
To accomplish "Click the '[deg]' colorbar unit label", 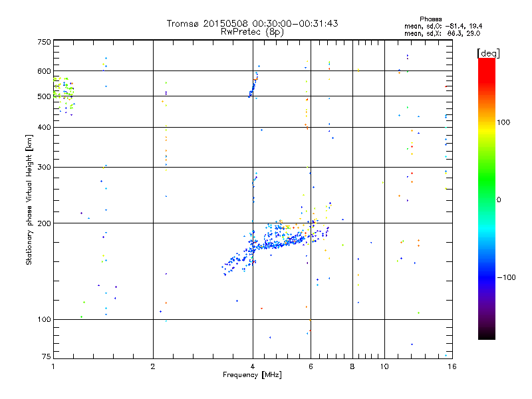I will point(488,54).
